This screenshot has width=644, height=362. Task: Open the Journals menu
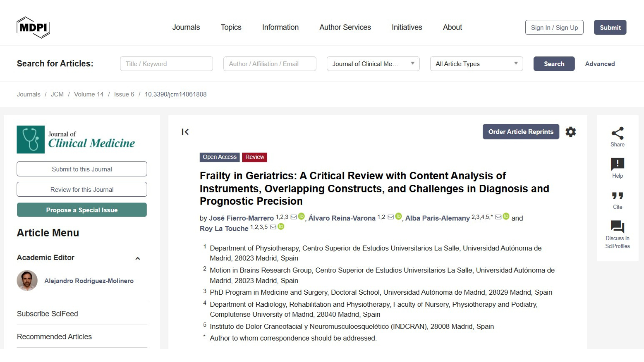click(186, 27)
